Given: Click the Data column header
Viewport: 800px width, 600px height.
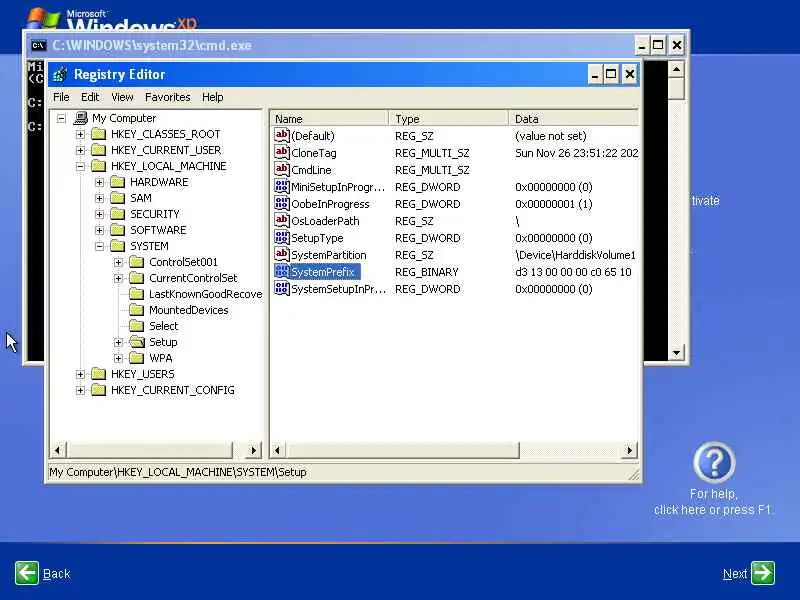Looking at the screenshot, I should pos(573,119).
